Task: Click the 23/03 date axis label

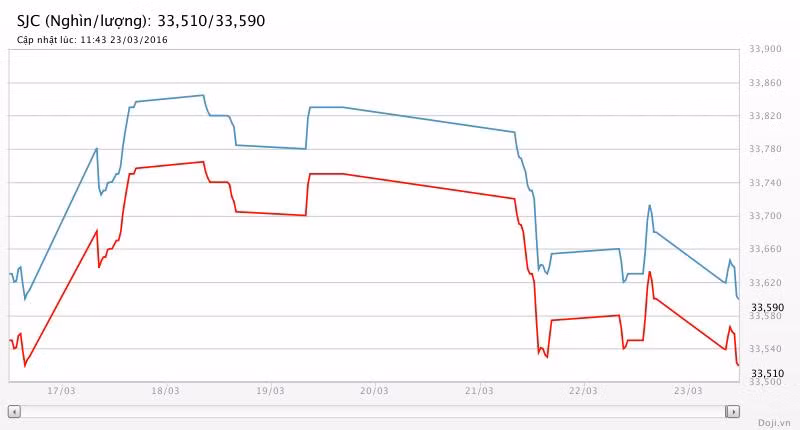Action: [687, 391]
